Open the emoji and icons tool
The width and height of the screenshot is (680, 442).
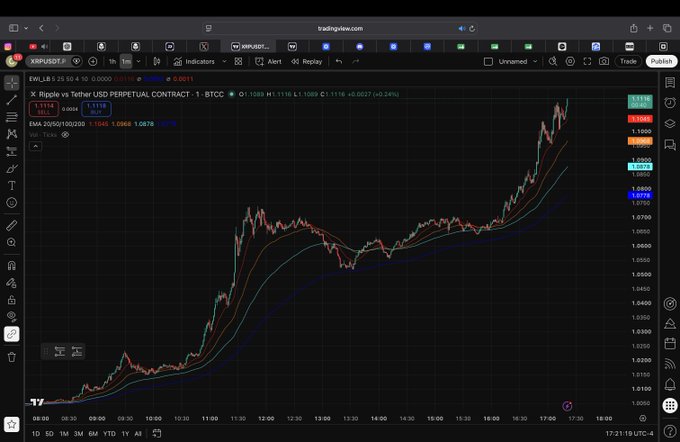(x=12, y=203)
